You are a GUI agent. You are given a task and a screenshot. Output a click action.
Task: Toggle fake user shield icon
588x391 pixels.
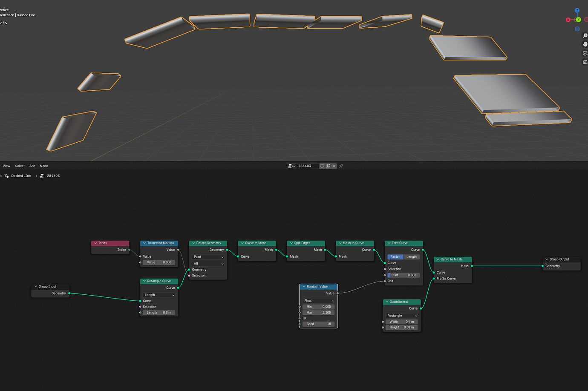coord(322,166)
